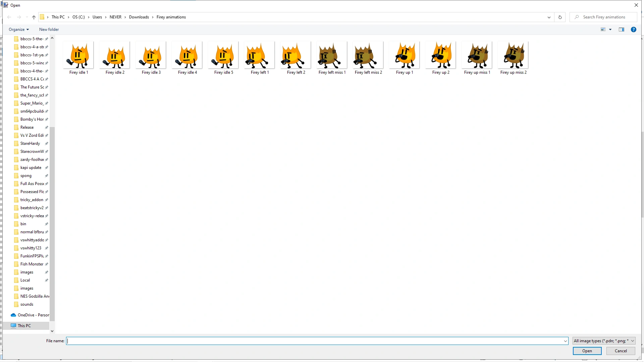Click Downloads in the breadcrumb path
The image size is (644, 362).
(139, 17)
